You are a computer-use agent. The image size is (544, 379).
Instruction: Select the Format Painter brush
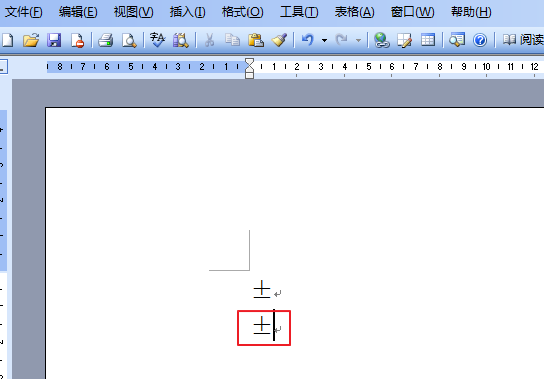279,40
